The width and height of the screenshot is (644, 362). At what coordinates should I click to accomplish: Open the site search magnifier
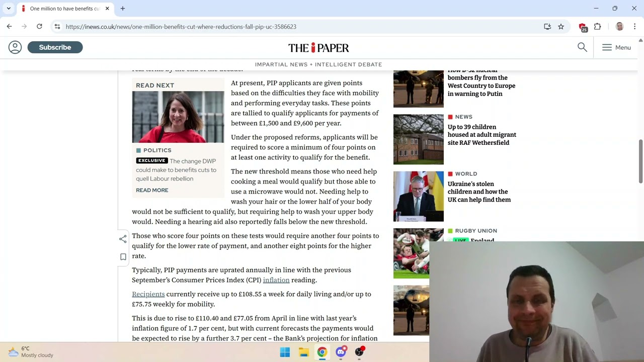point(582,47)
